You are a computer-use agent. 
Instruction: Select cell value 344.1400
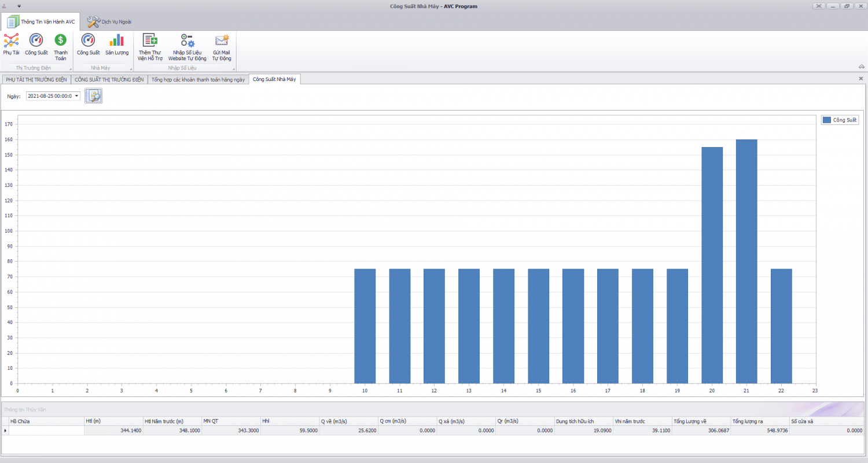[x=113, y=431]
